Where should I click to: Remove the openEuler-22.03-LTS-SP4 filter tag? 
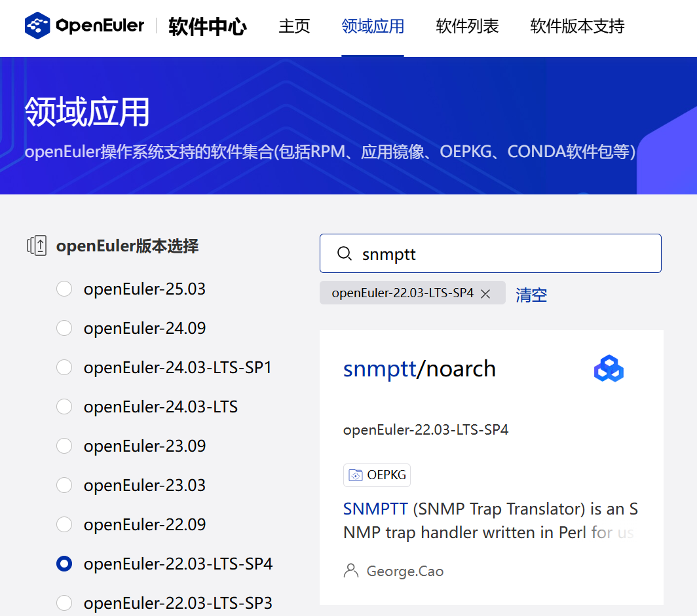point(485,293)
